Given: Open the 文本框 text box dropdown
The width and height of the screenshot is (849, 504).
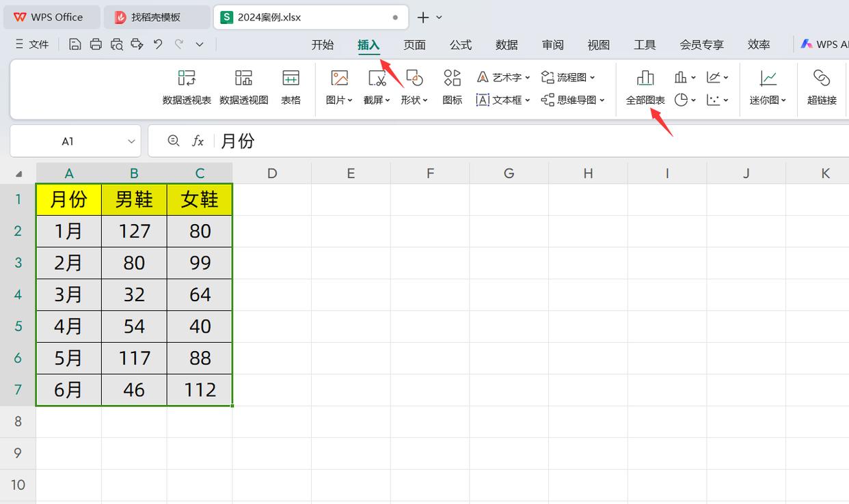Looking at the screenshot, I should click(503, 100).
